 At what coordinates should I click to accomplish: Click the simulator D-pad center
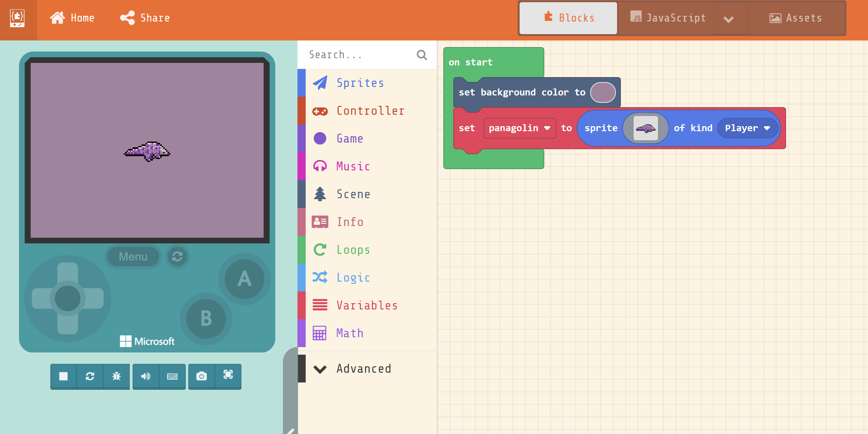tap(67, 298)
